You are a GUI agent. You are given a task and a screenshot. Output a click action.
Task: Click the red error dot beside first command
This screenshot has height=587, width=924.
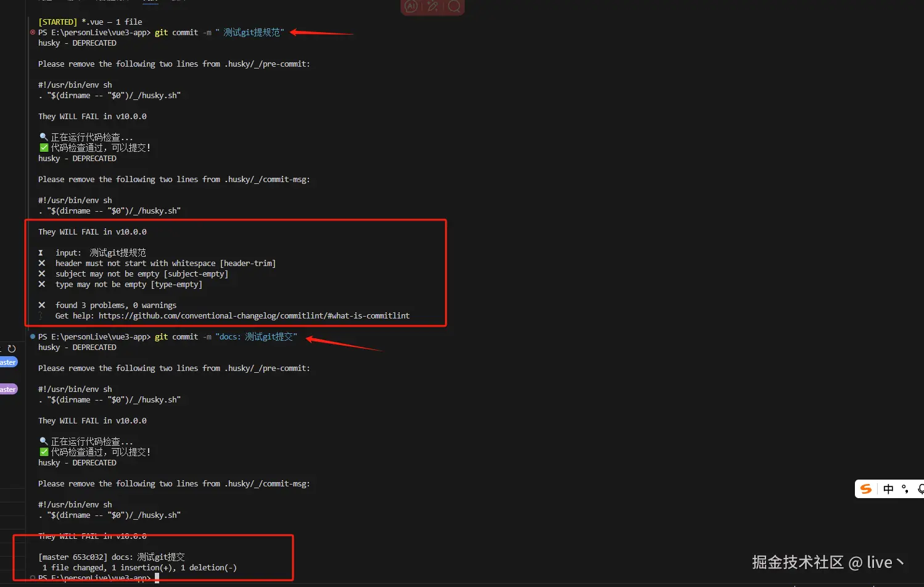click(33, 32)
